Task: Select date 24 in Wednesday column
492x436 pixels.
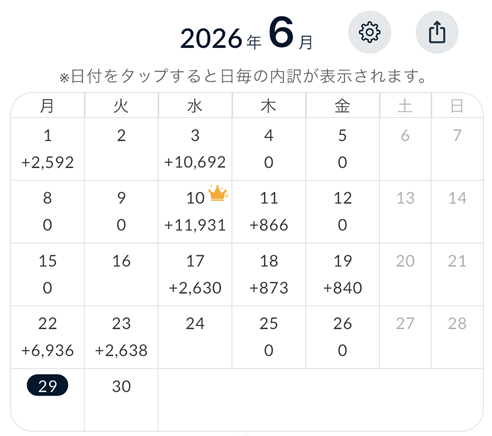Action: click(x=195, y=337)
